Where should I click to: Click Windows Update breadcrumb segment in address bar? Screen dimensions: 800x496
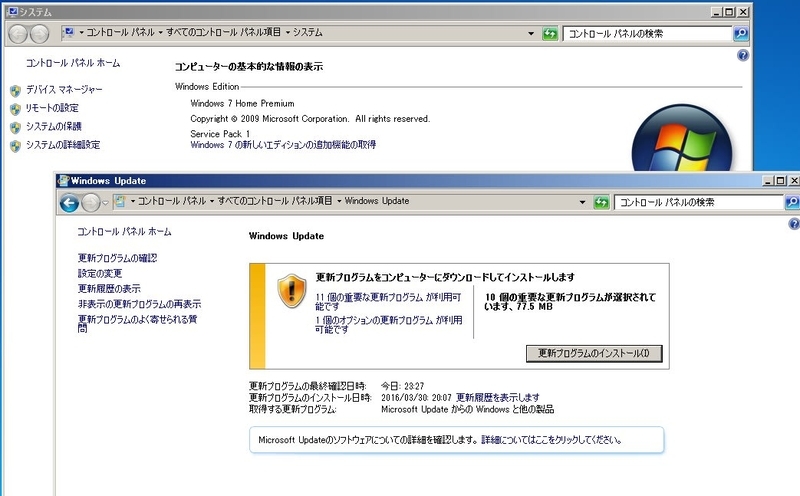click(x=377, y=201)
